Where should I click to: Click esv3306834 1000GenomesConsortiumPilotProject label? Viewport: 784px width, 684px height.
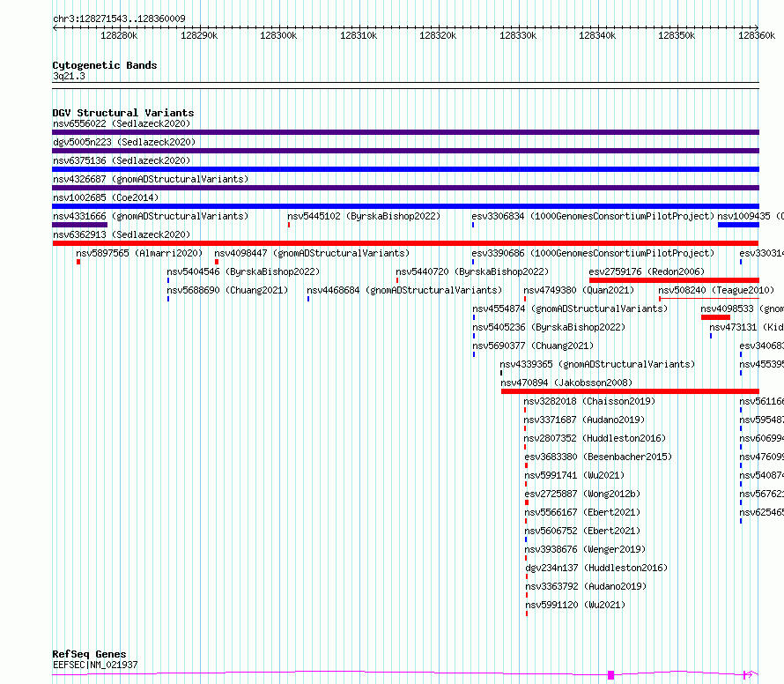593,216
